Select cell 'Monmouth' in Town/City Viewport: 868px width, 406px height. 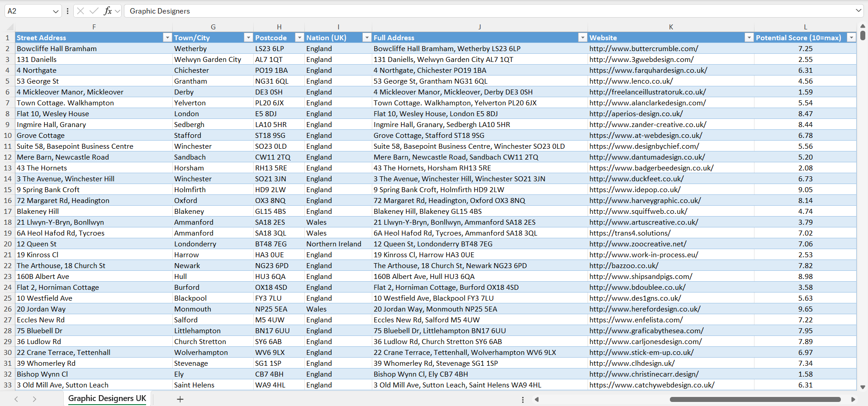click(213, 309)
